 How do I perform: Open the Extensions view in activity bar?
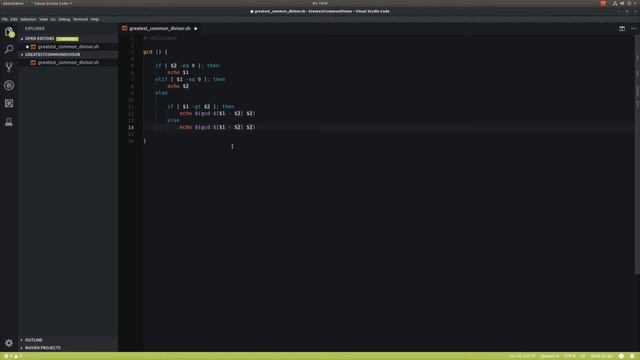(9, 103)
